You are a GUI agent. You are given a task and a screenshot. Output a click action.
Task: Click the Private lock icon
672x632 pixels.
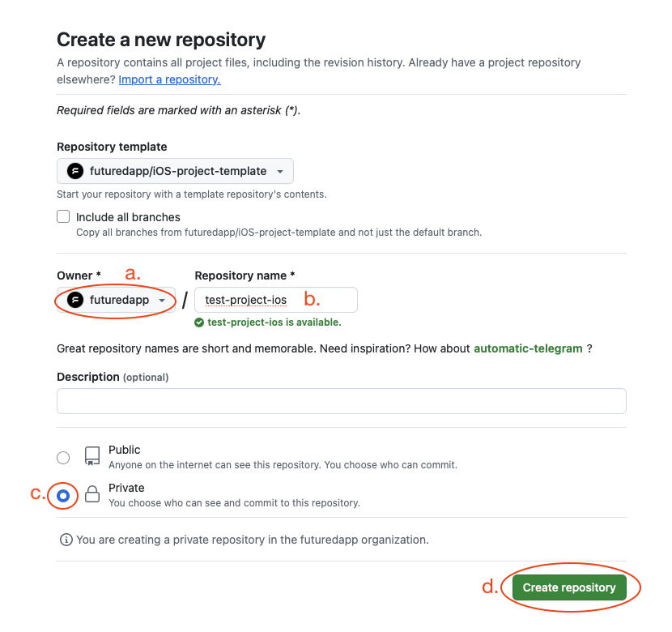coord(92,495)
